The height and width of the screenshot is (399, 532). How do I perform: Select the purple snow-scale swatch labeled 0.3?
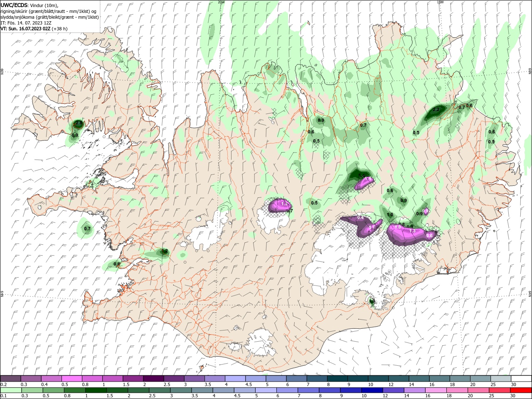pyautogui.click(x=31, y=378)
